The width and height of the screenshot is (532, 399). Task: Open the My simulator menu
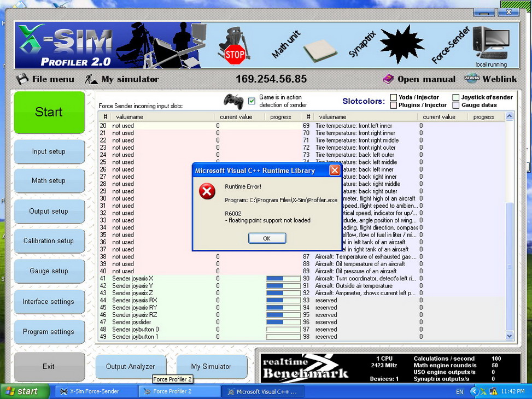click(x=122, y=79)
